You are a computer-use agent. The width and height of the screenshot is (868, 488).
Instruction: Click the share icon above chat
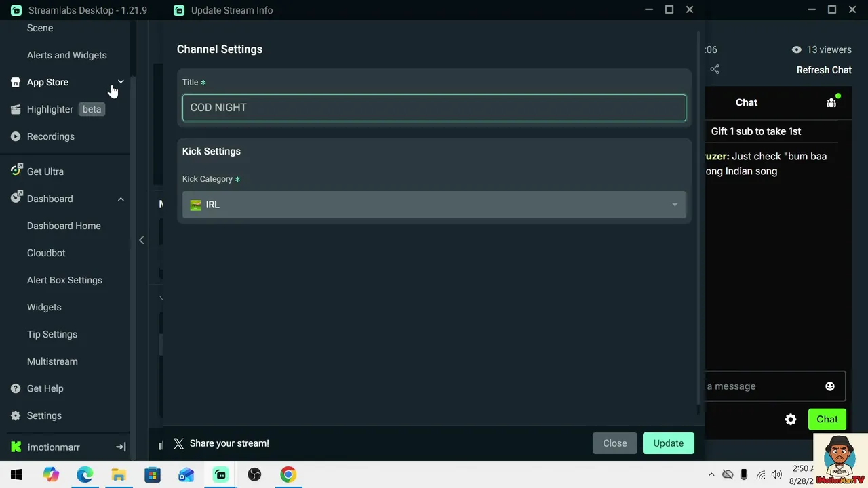point(715,69)
